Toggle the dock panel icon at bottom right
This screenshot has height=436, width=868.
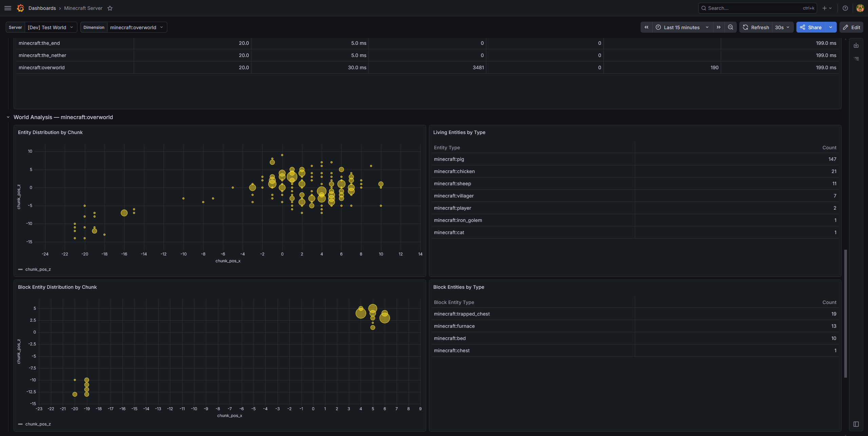pyautogui.click(x=856, y=424)
